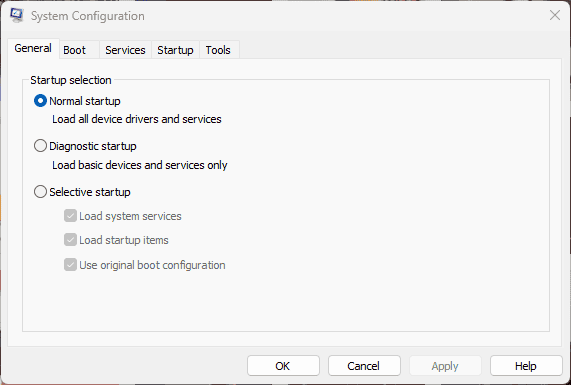571x385 pixels.
Task: Return to the General tab
Action: 33,48
